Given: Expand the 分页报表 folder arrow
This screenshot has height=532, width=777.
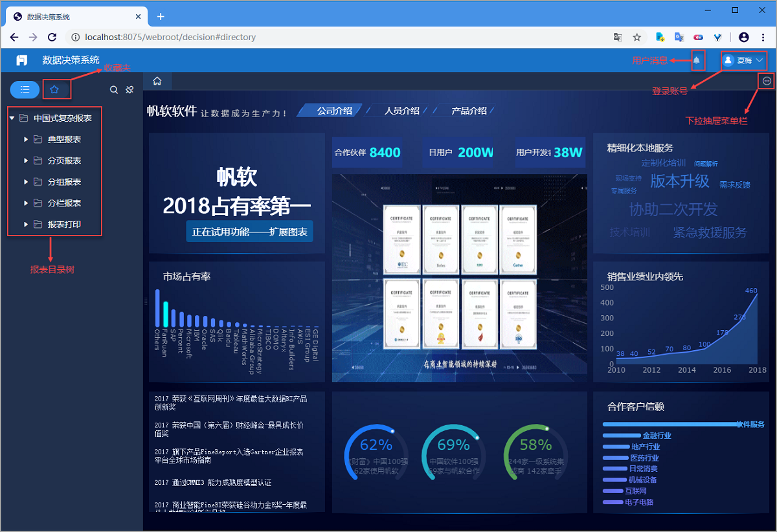Looking at the screenshot, I should [x=26, y=161].
